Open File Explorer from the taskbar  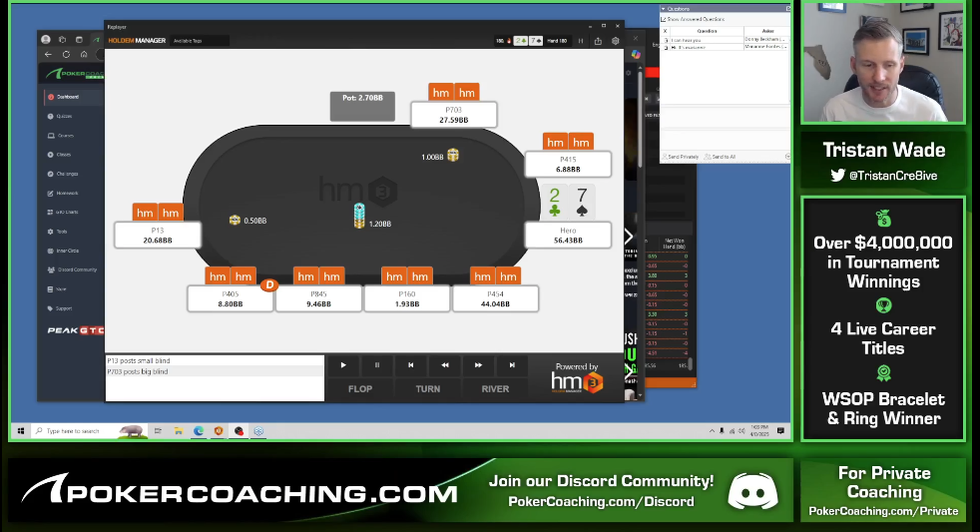[x=178, y=431]
